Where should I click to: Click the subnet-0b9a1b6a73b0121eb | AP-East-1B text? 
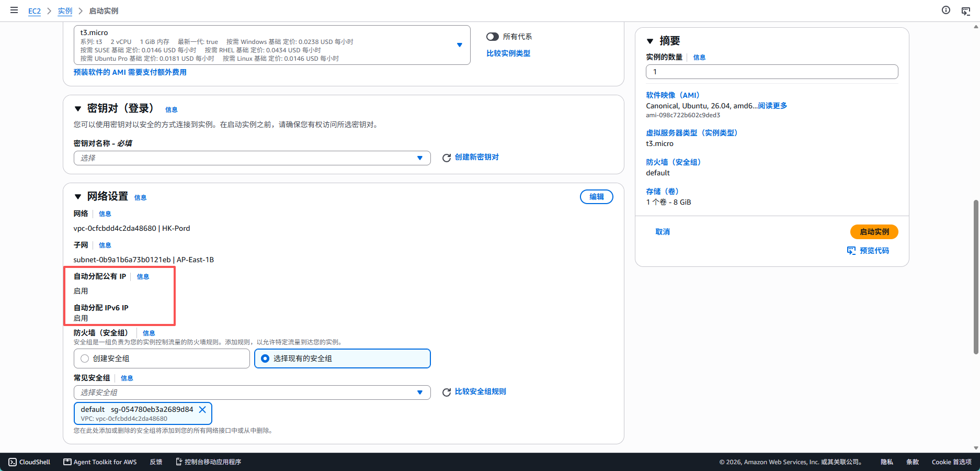(144, 260)
